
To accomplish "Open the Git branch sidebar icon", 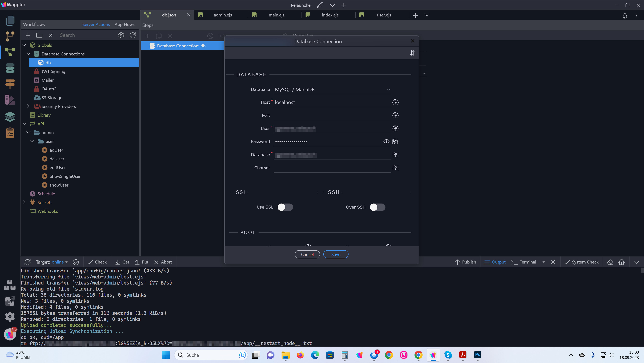I will (10, 36).
